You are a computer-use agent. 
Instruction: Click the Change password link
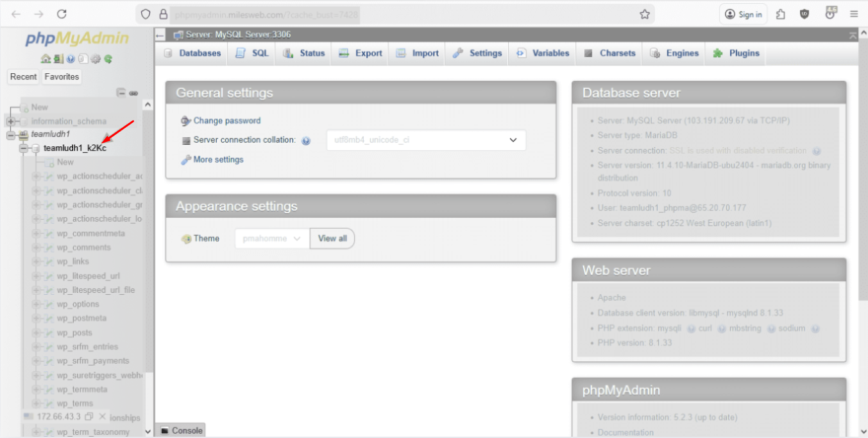[x=226, y=121]
